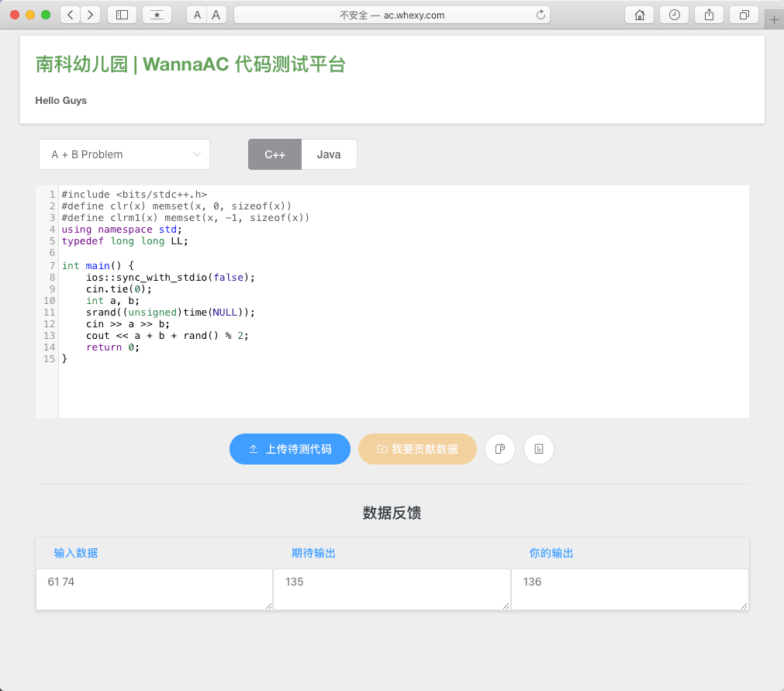Show all tabs overview

(744, 15)
